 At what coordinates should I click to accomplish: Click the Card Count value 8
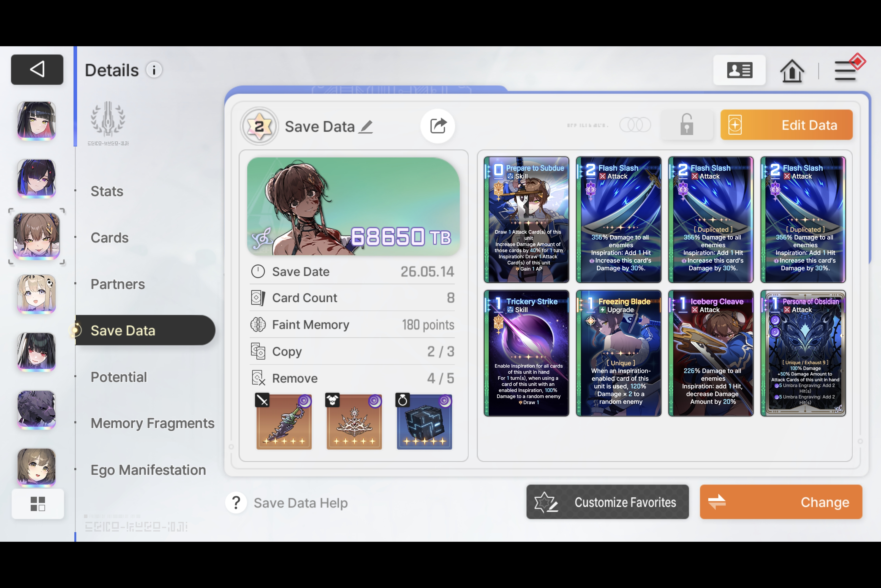tap(450, 298)
